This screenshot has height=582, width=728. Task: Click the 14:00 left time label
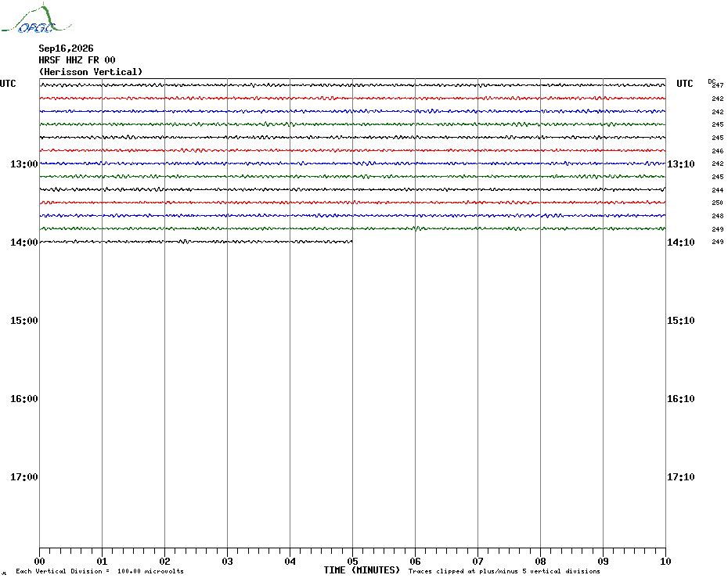[x=24, y=242]
